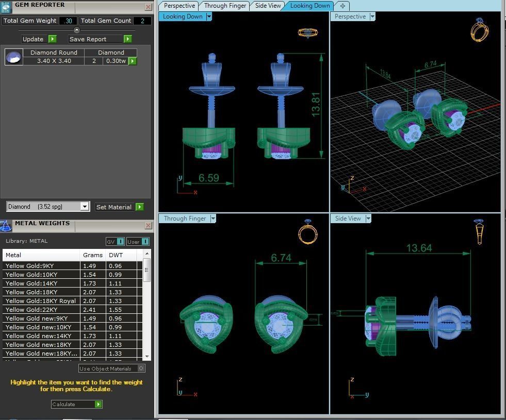
Task: Click the Grams column header
Action: (x=93, y=255)
